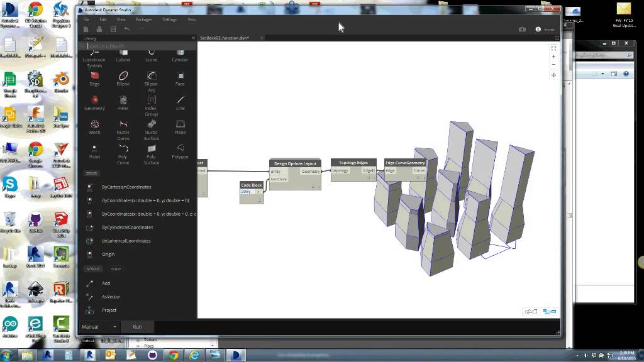Viewport: 644px width, 362px height.
Task: Click the New file toolbar icon
Action: (x=86, y=29)
